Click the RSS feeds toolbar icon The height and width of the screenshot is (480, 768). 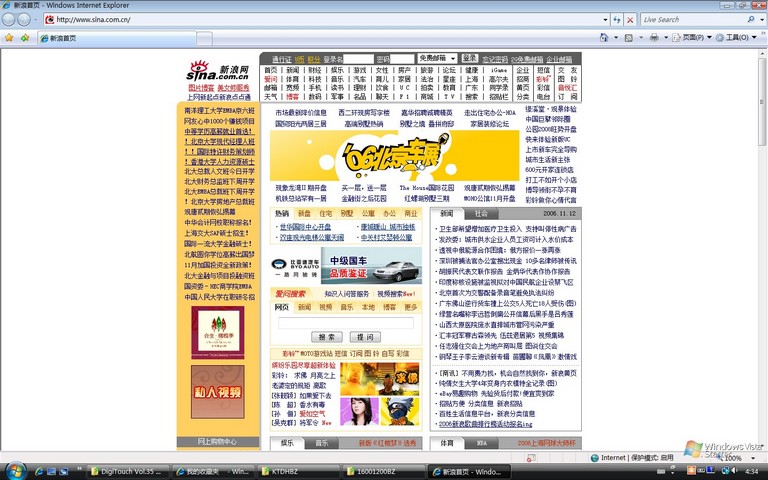pyautogui.click(x=628, y=37)
